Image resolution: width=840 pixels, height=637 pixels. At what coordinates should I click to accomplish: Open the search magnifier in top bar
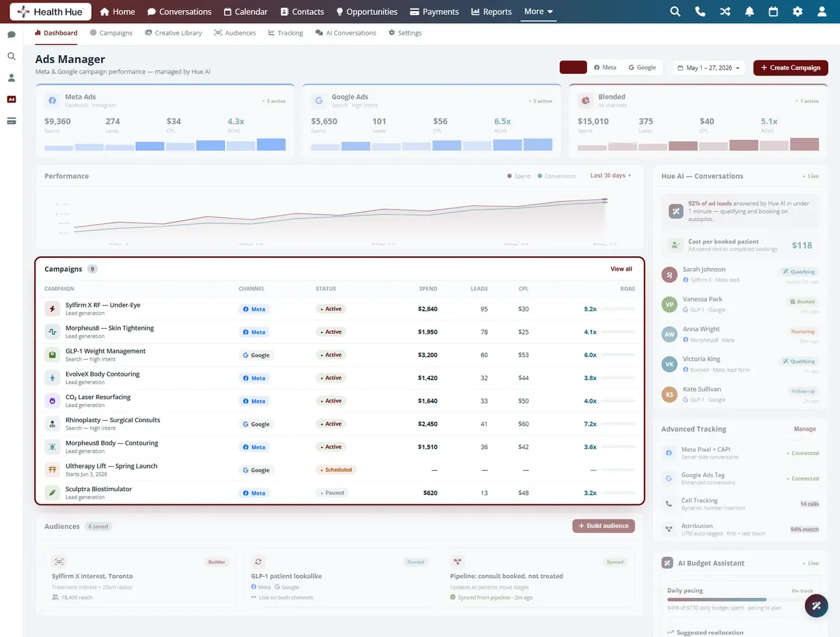click(x=675, y=12)
